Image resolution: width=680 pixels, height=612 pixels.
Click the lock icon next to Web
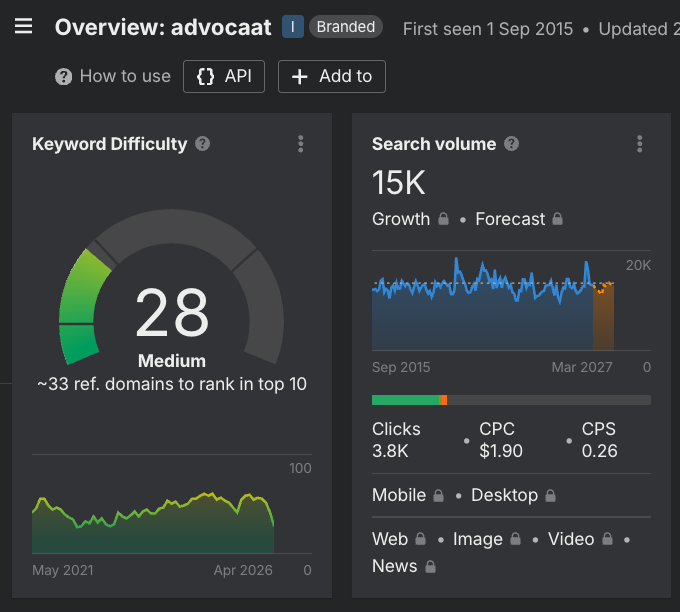420,539
